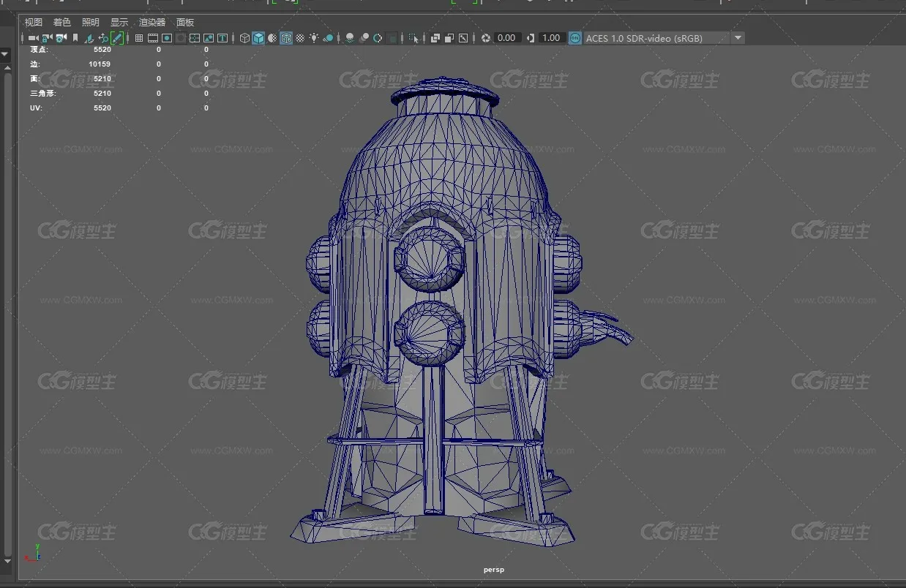Click the left scrollbar up arrow
Viewport: 906px width, 588px height.
(x=8, y=69)
